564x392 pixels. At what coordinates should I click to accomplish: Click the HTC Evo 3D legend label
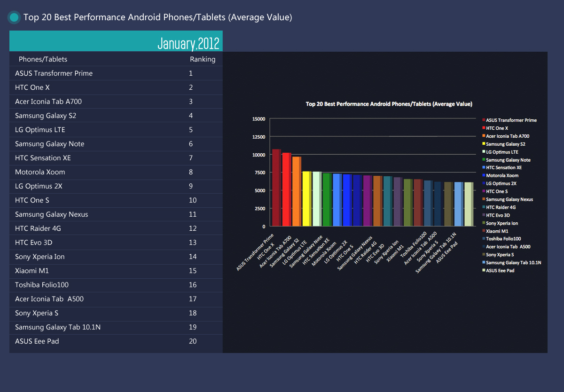coord(498,215)
